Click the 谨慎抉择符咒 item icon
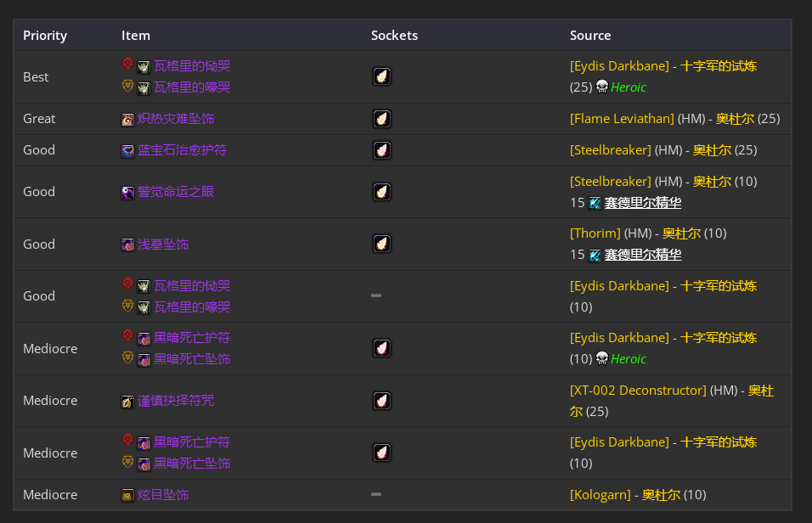 [128, 401]
